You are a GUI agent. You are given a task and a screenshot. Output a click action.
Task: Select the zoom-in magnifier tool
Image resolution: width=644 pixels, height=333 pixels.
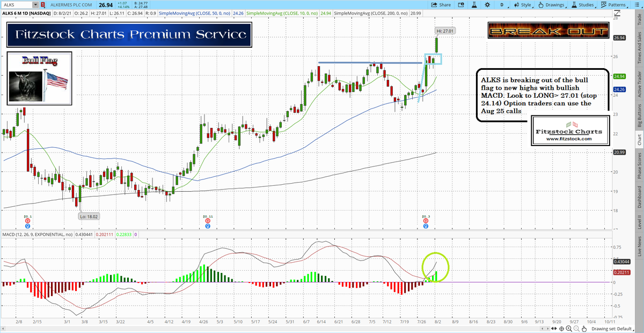click(x=569, y=328)
